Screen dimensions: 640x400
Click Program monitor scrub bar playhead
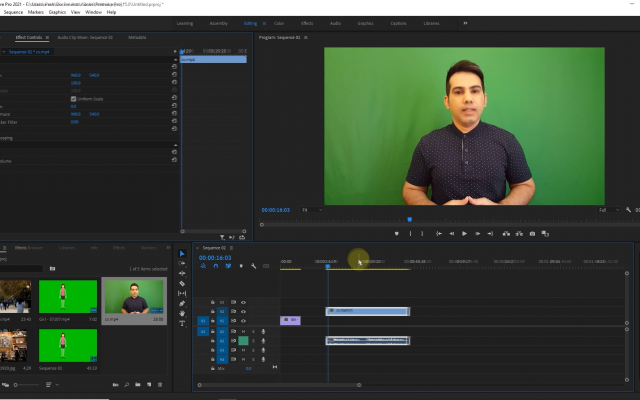tap(409, 220)
